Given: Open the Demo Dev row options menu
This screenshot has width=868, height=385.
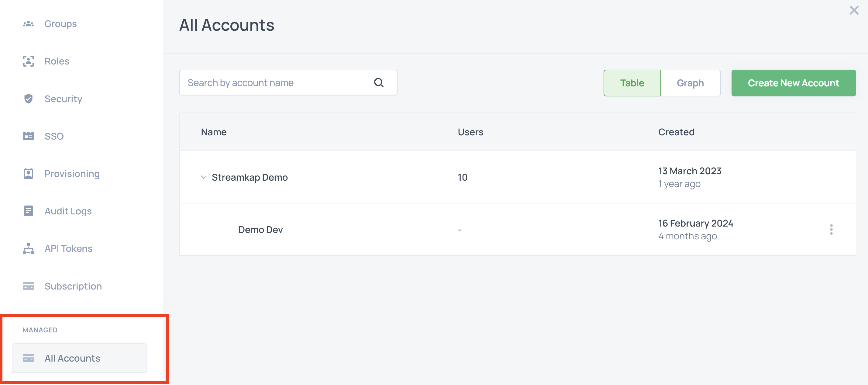Looking at the screenshot, I should [831, 229].
